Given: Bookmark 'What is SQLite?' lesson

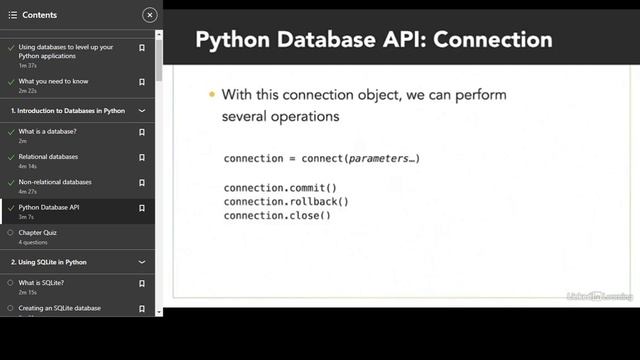Looking at the screenshot, I should (142, 283).
